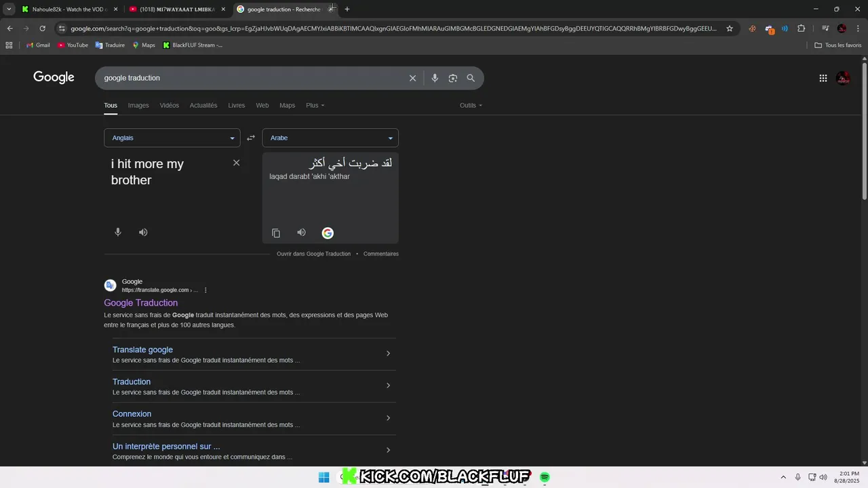Reload the current page
The width and height of the screenshot is (868, 488).
point(42,28)
